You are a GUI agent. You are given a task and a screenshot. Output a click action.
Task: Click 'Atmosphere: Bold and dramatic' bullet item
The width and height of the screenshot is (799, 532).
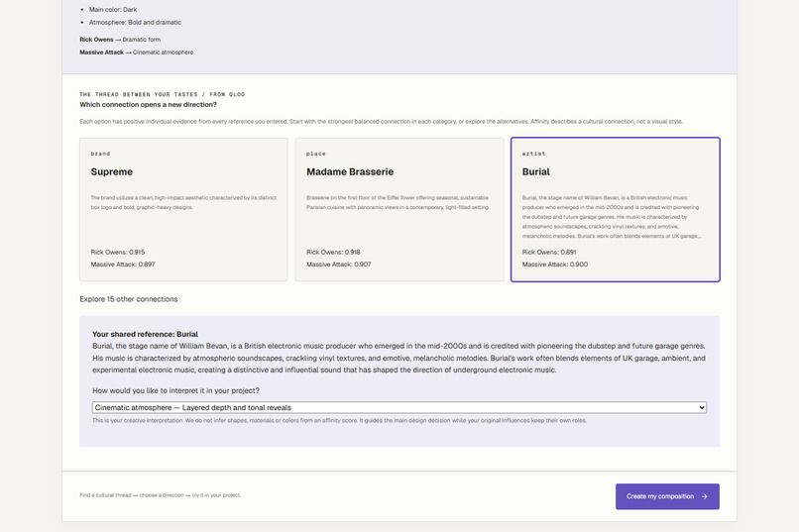pos(135,23)
